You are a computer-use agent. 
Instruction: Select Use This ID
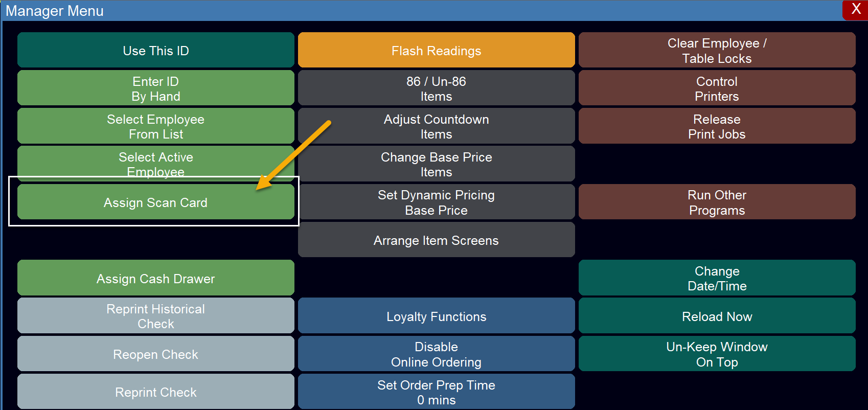tap(156, 50)
